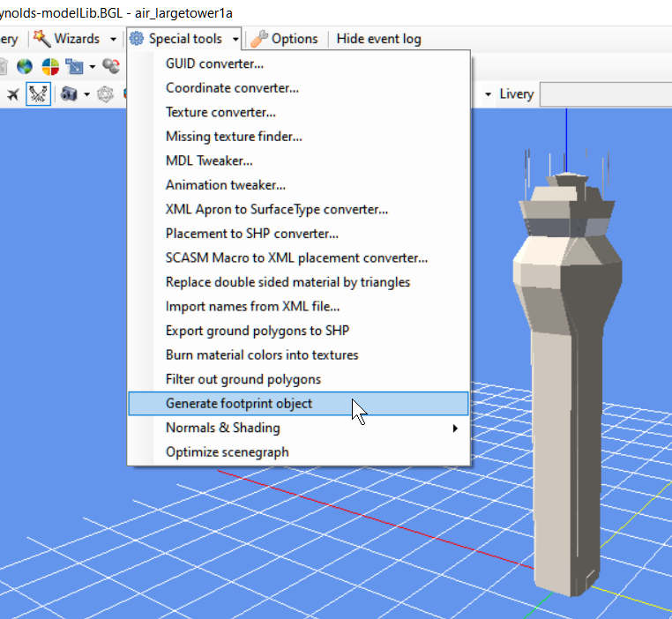Open the Options button
Screen dimensions: 672x619
pos(284,39)
